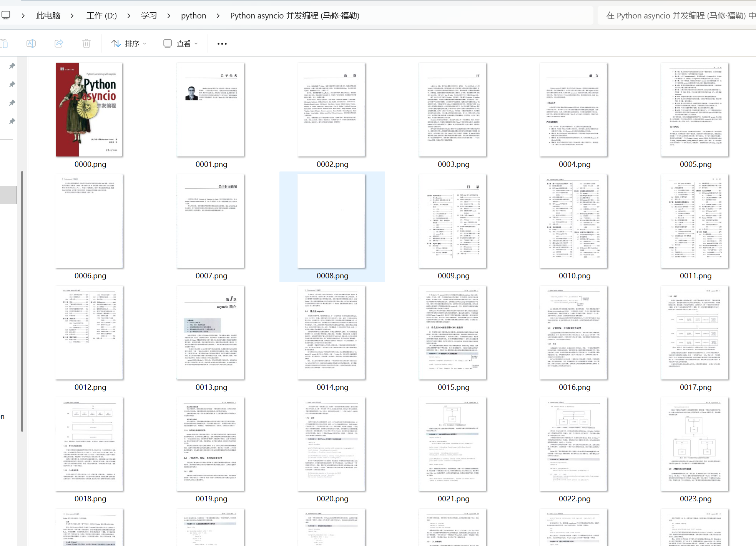Select the 0022.png thumbnail
The image size is (756, 549).
click(573, 444)
